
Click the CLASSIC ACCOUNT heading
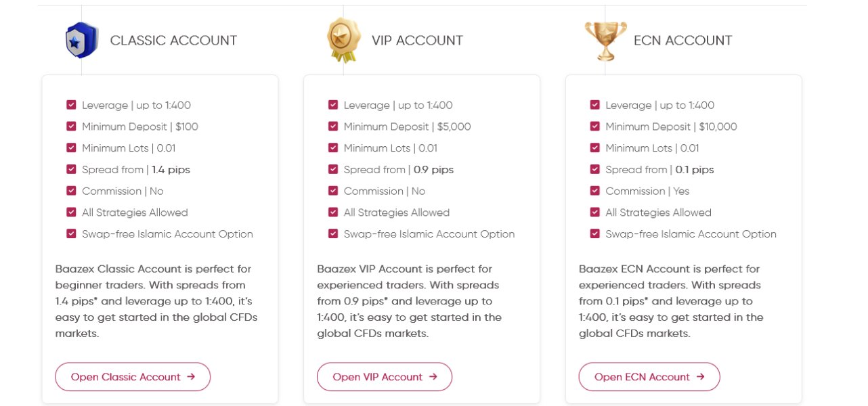(x=173, y=41)
